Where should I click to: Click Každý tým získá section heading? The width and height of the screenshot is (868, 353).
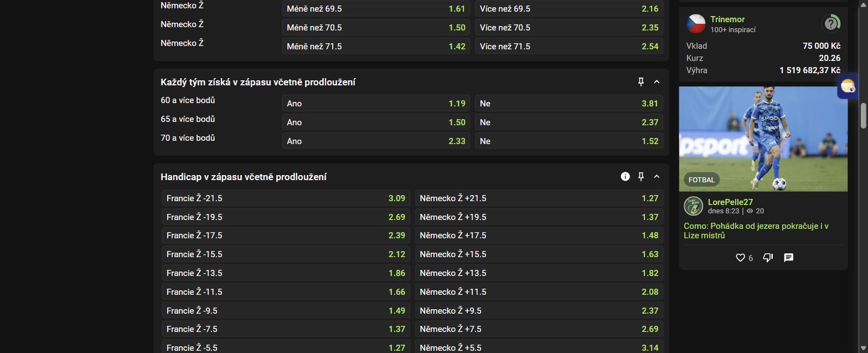(x=258, y=82)
